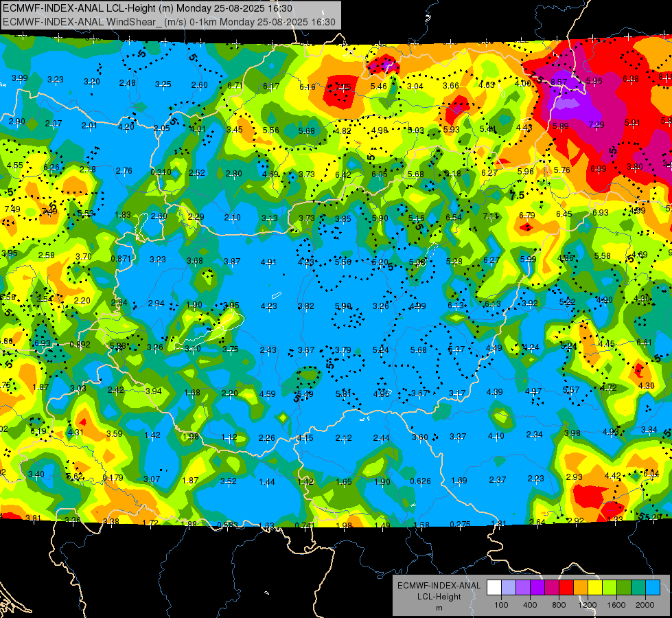This screenshot has height=618, width=672.
Task: Click the WindShear 0-1km title line in the header
Action: coord(169,22)
